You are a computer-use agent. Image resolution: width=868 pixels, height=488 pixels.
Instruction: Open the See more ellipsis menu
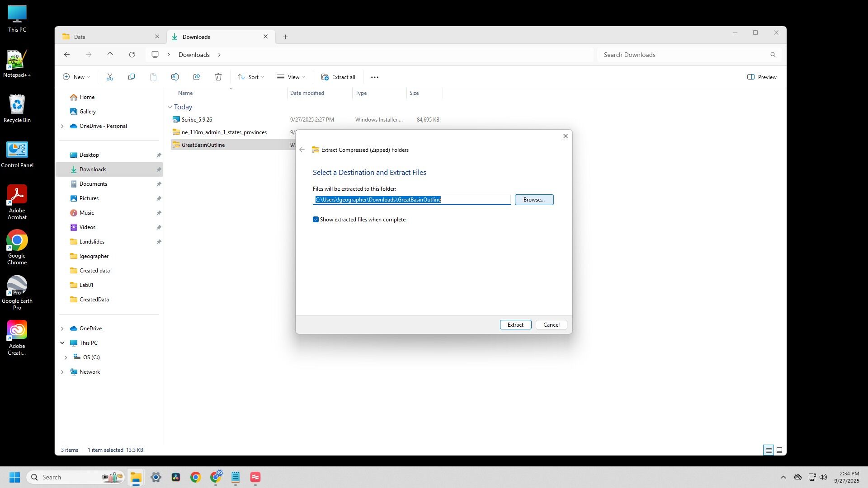[x=374, y=77]
